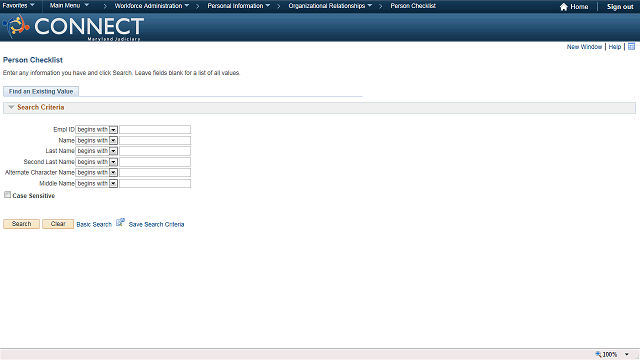
Task: Switch to Basic Search link
Action: click(x=94, y=224)
